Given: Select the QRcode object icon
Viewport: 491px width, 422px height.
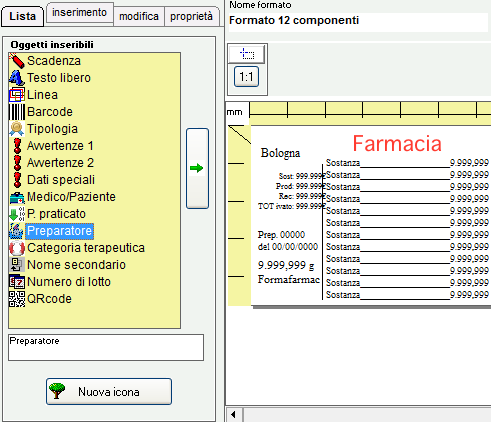Looking at the screenshot, I should point(17,299).
